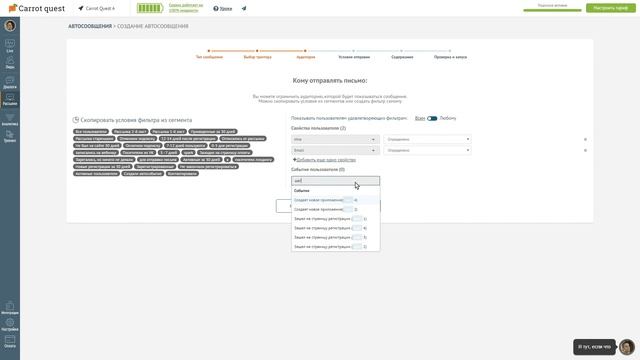Image resolution: width=640 pixels, height=360 pixels.
Task: Open the Live section in the sidebar
Action: [10, 46]
